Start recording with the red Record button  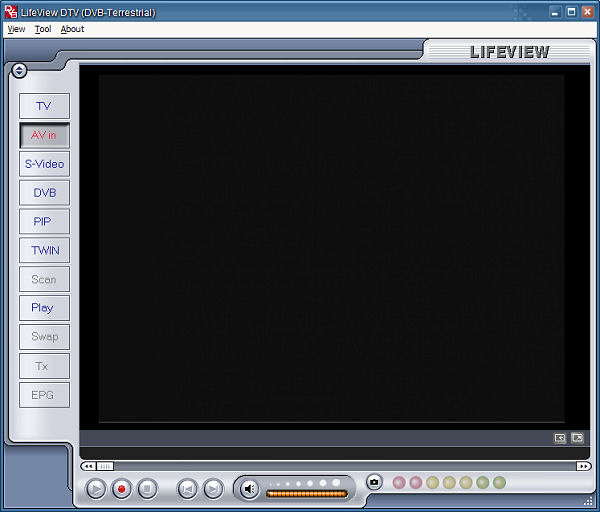[122, 489]
